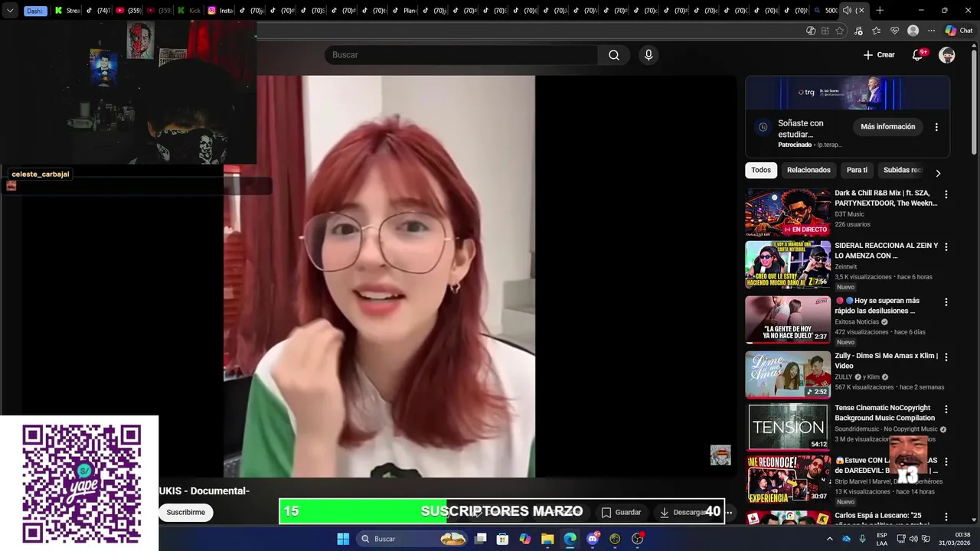Open Microsoft Store from the taskbar
This screenshot has height=551, width=980.
point(503,539)
